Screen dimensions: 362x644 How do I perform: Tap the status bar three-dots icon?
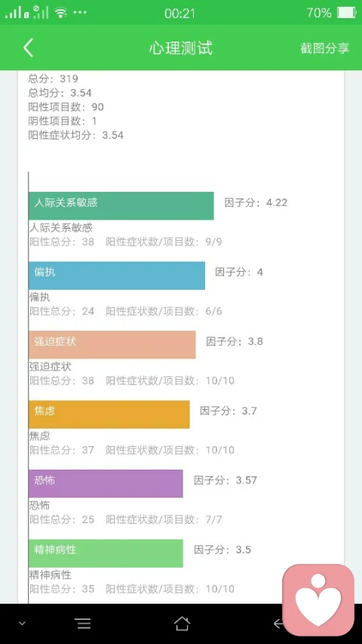pos(80,13)
